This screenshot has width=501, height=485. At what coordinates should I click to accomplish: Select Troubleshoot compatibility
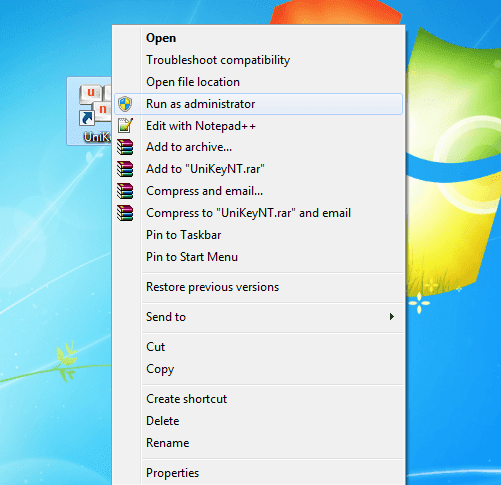point(258,60)
